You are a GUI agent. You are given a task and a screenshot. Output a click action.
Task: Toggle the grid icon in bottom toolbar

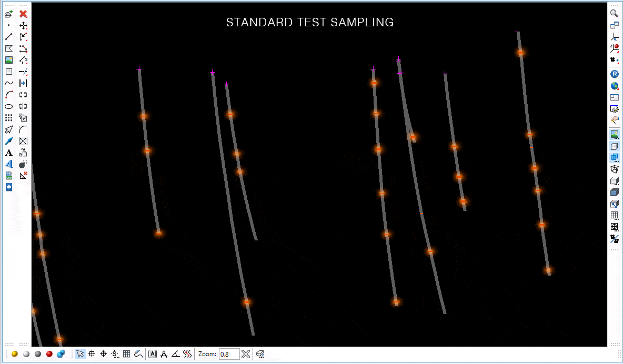pyautogui.click(x=126, y=353)
